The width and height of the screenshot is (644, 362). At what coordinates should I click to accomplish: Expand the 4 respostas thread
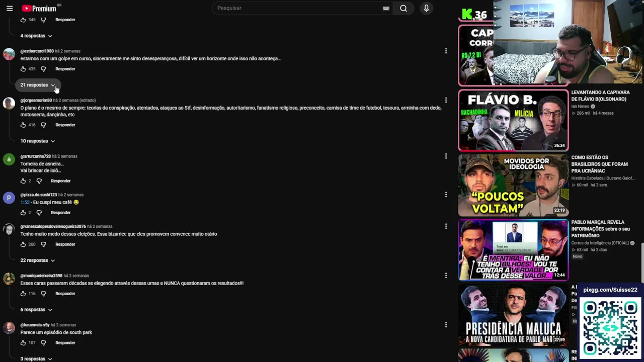point(36,36)
